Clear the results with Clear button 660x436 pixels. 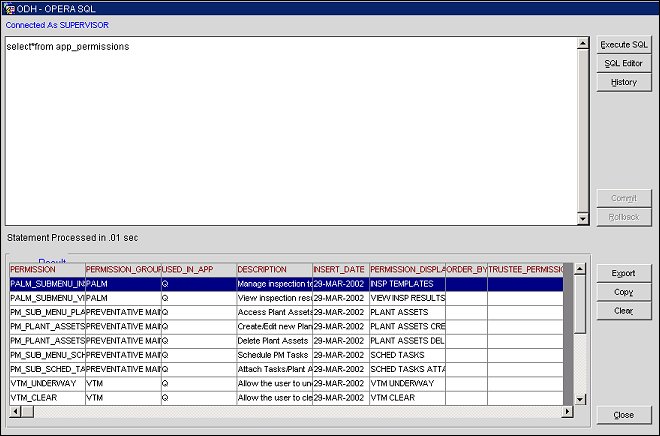tap(623, 311)
